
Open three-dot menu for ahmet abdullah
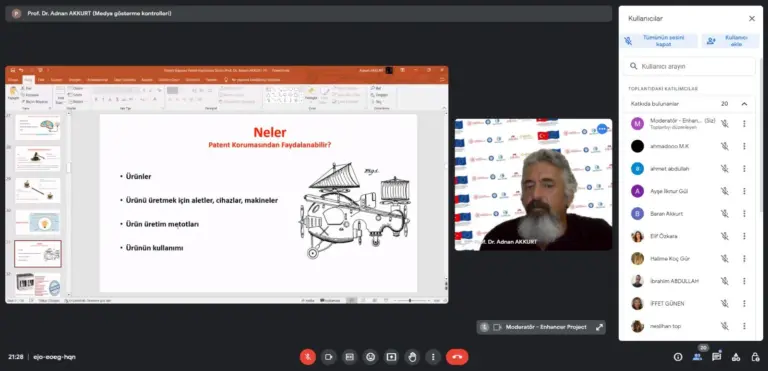[744, 169]
